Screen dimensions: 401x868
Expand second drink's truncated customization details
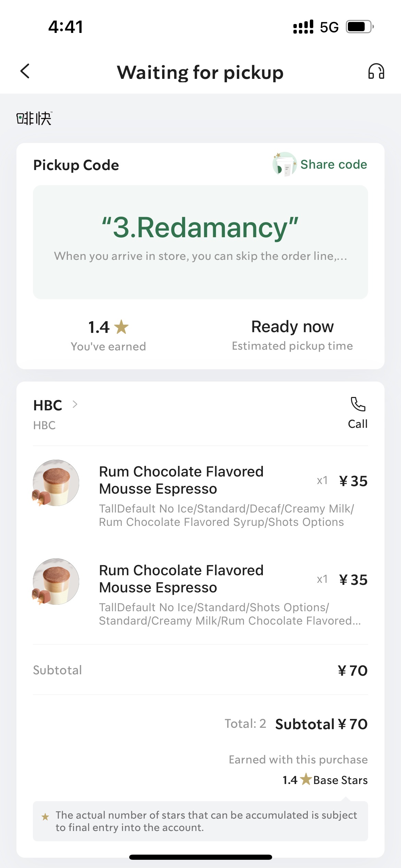pyautogui.click(x=230, y=614)
